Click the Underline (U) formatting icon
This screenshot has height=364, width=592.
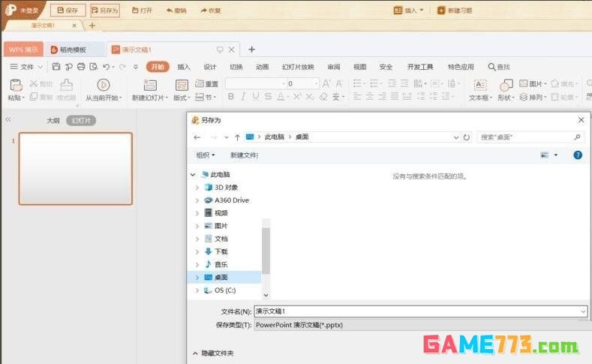pyautogui.click(x=256, y=97)
